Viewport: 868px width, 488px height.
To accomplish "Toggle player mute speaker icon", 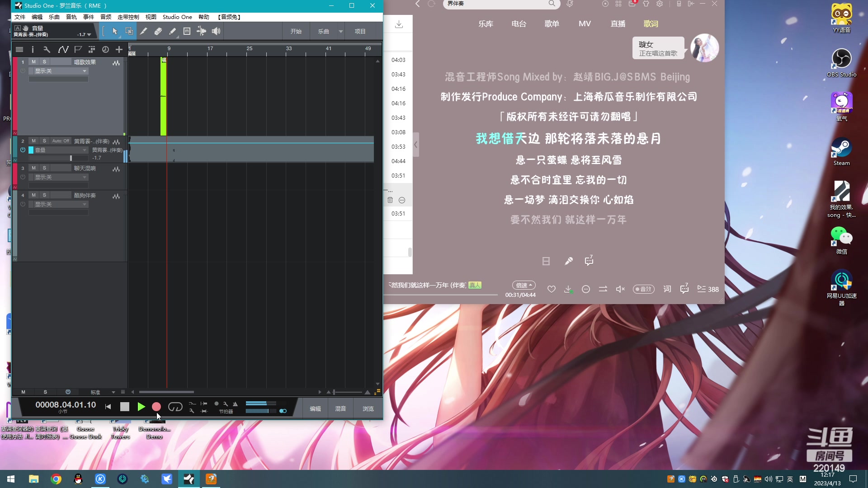I will (620, 289).
